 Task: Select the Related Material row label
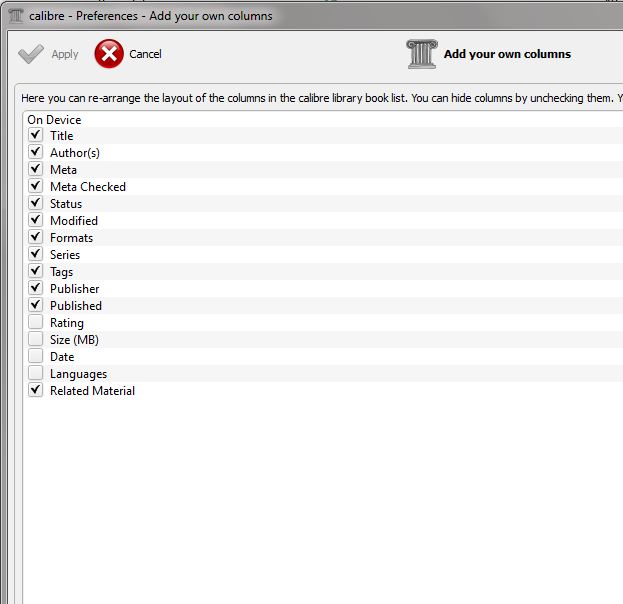92,391
